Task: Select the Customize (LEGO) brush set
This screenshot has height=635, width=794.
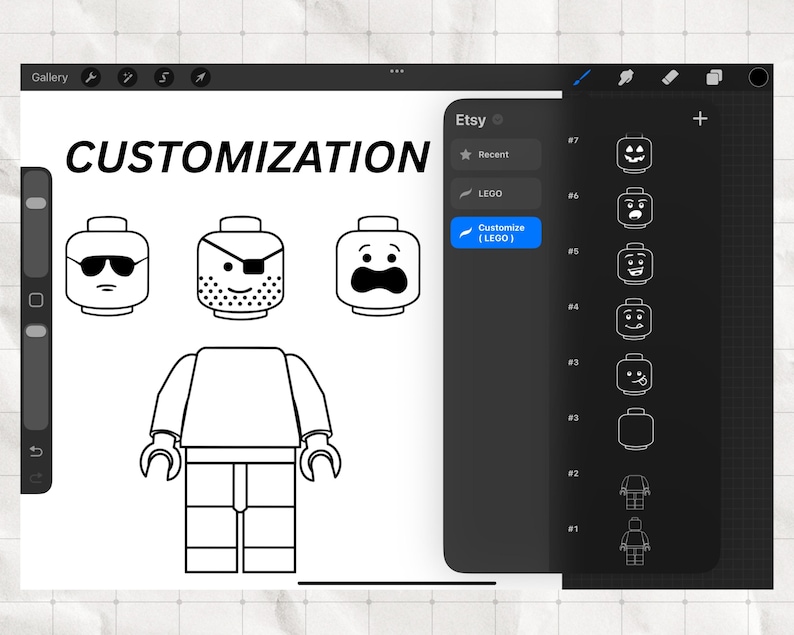Action: [496, 233]
